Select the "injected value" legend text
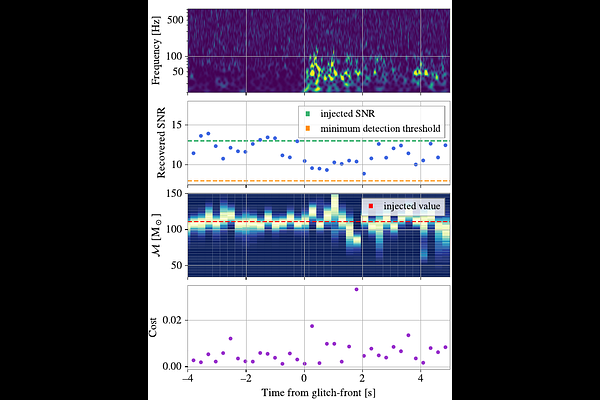This screenshot has width=600, height=400. click(x=409, y=205)
